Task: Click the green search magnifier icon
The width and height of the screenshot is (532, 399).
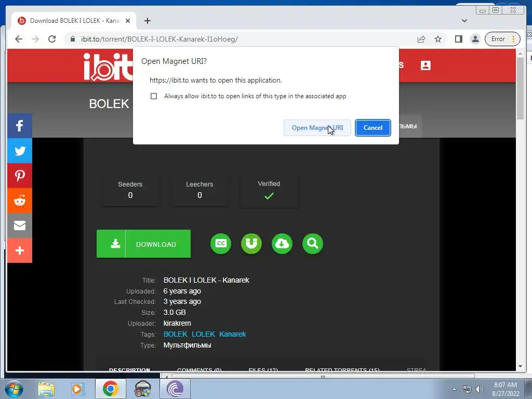Action: 312,244
